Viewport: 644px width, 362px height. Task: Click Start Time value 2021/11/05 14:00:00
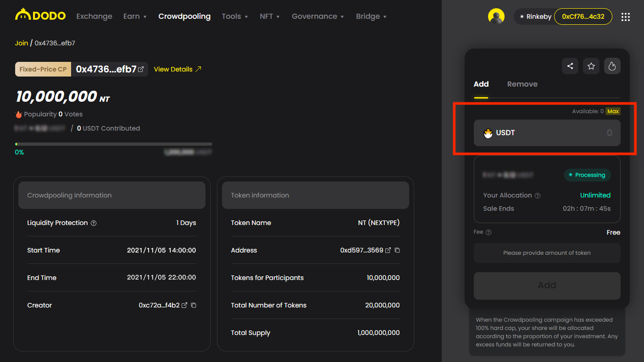coord(161,250)
